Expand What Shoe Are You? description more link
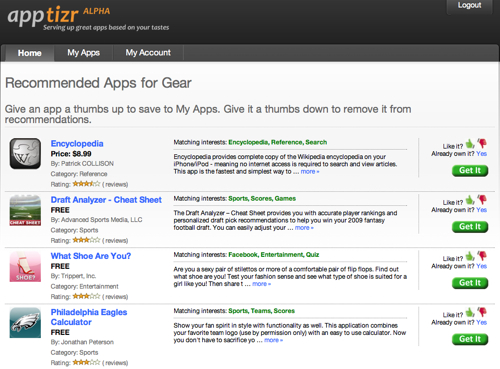Screen dimensions: 500x369 click(261, 284)
